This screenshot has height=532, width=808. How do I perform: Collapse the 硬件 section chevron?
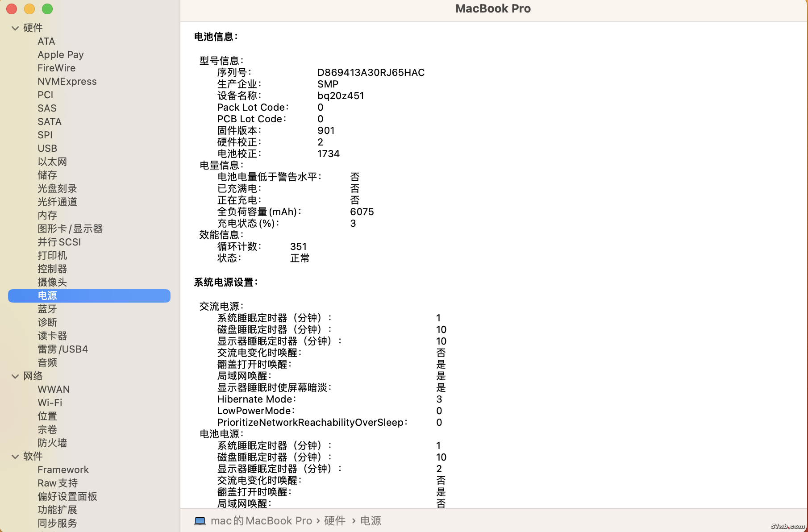coord(15,28)
